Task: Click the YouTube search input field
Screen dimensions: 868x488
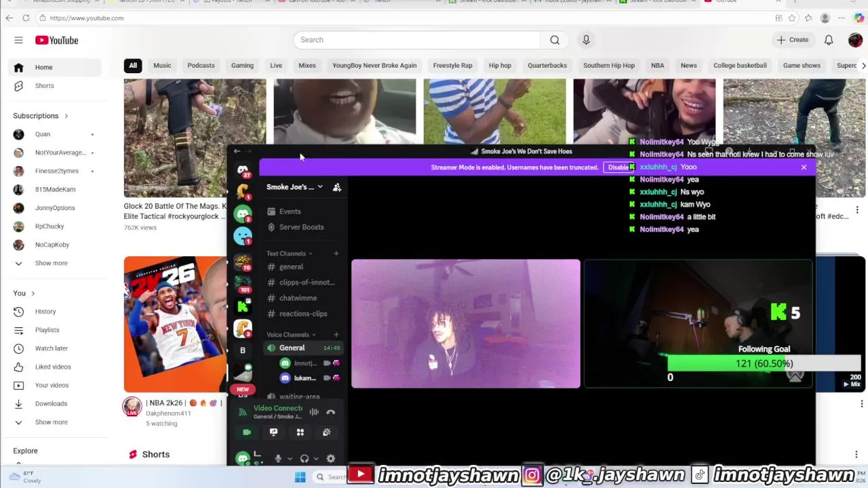Action: coord(417,40)
